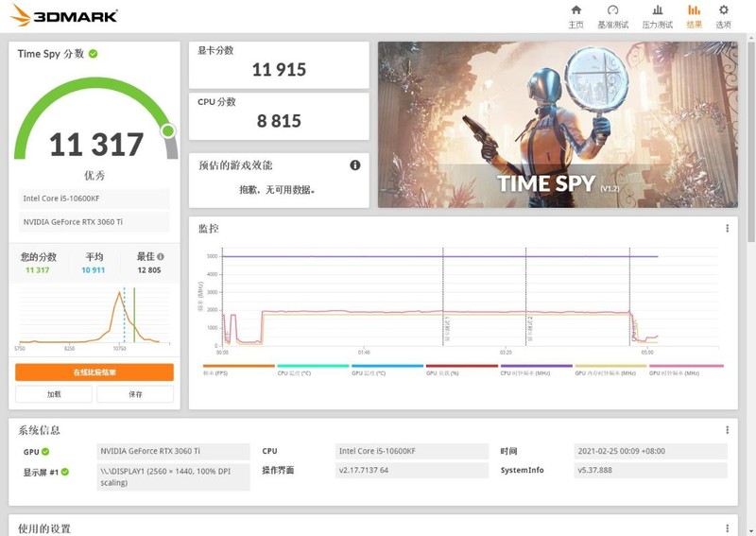Click the best score value 12 805

[149, 270]
